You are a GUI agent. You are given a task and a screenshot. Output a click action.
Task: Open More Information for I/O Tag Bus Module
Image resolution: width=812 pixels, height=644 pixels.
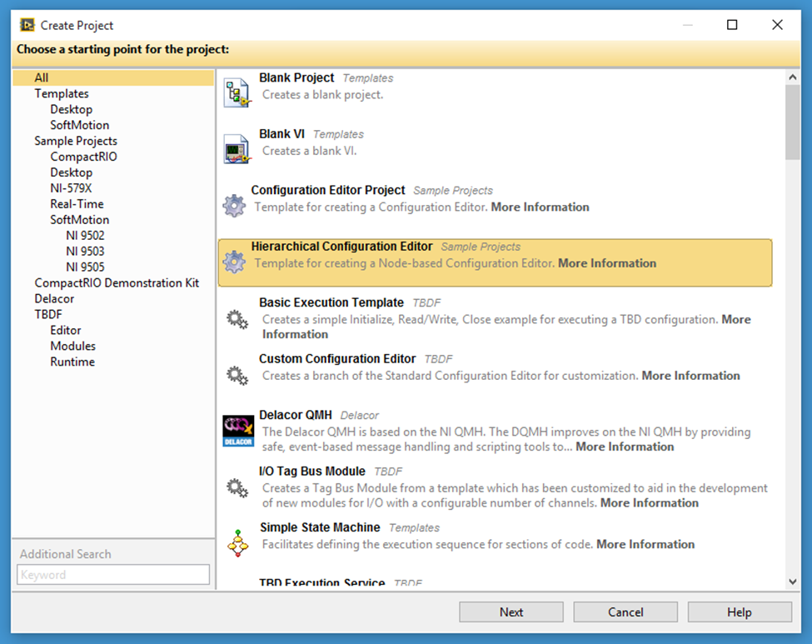coord(650,503)
